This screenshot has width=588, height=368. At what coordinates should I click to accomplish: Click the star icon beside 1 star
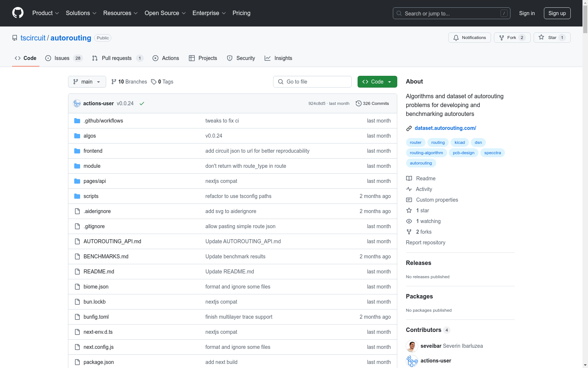tap(409, 210)
